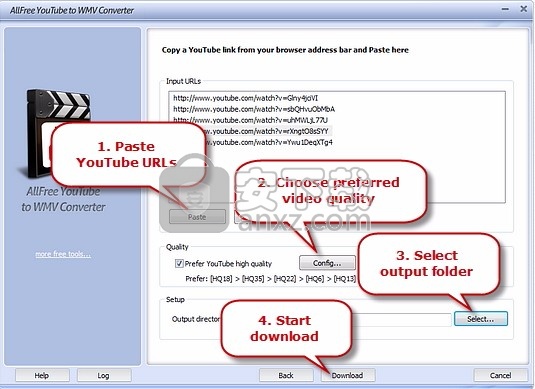This screenshot has width=535, height=389.
Task: Close the converter window
Action: (524, 9)
